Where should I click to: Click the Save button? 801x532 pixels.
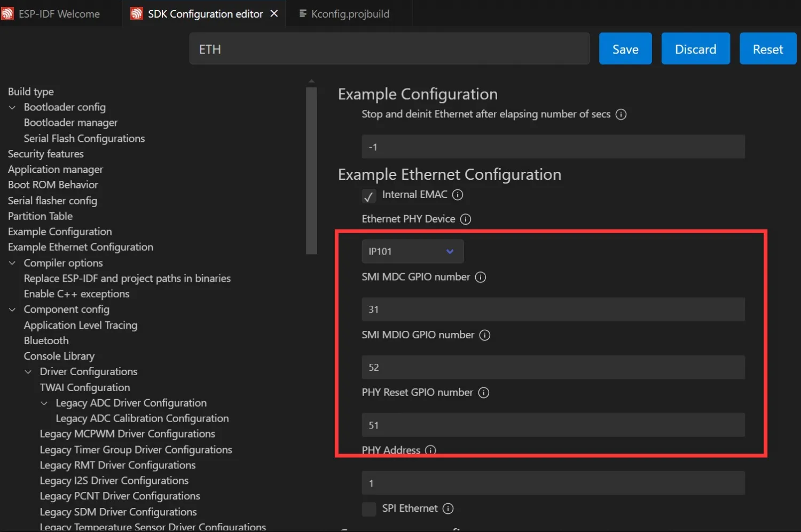(x=625, y=49)
